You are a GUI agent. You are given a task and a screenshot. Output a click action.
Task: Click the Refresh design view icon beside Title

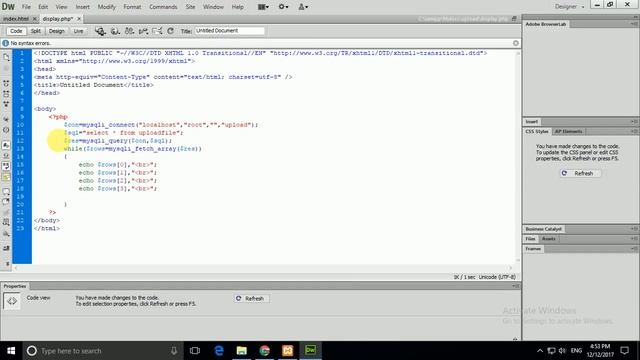click(x=171, y=31)
